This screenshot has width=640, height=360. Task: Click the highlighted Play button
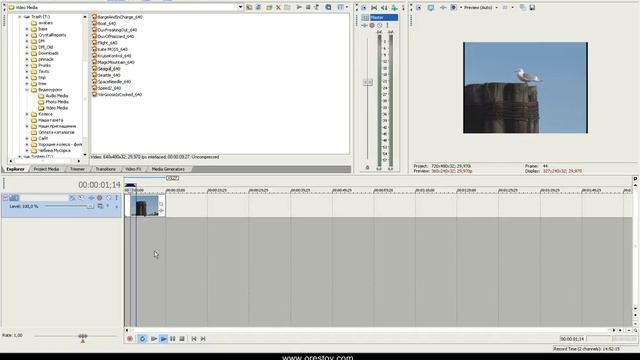(163, 339)
